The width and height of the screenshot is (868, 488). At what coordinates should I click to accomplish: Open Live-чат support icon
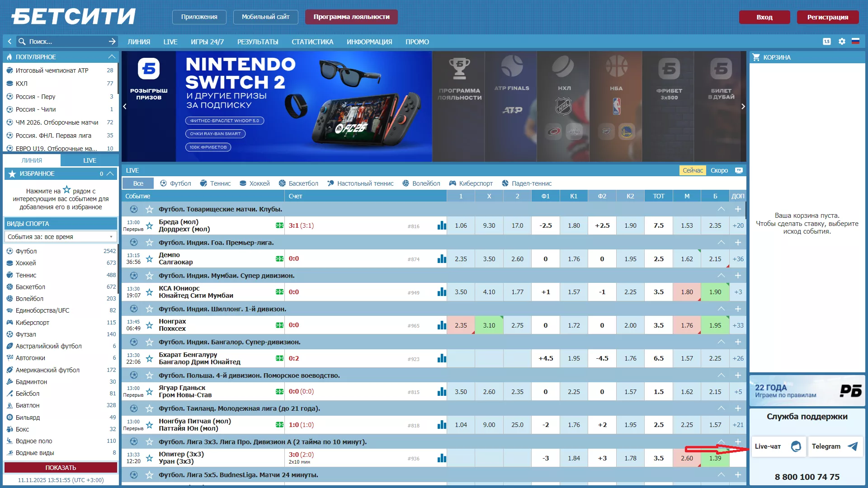(x=796, y=446)
